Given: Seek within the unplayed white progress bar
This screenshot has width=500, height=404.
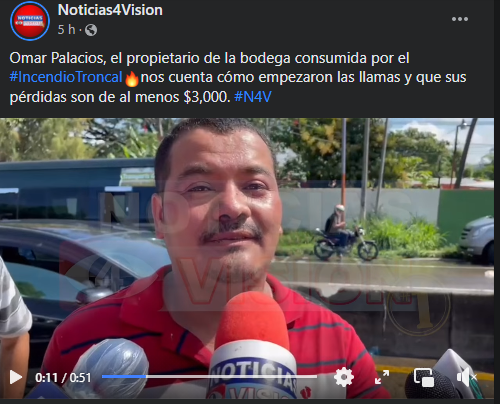Looking at the screenshot, I should click(x=232, y=377).
